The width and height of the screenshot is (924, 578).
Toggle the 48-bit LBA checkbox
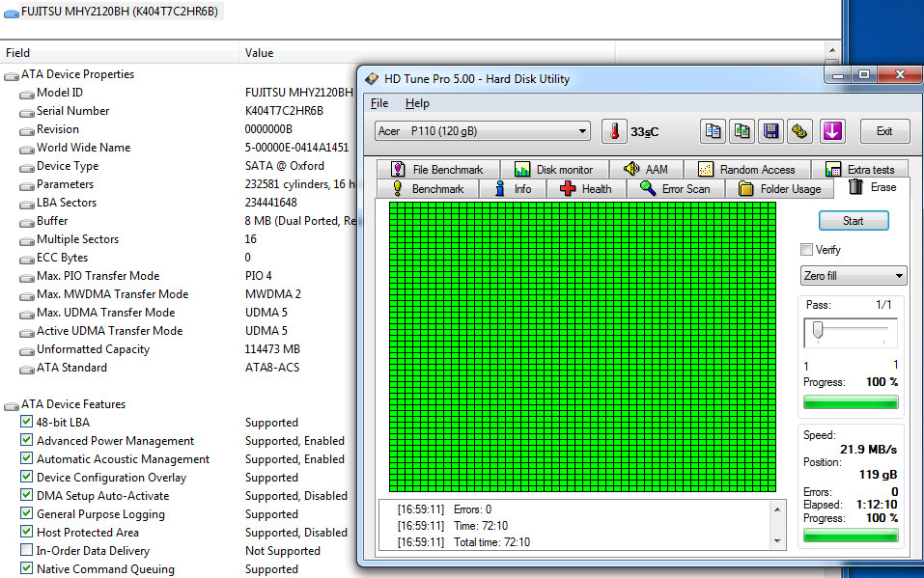(x=26, y=422)
